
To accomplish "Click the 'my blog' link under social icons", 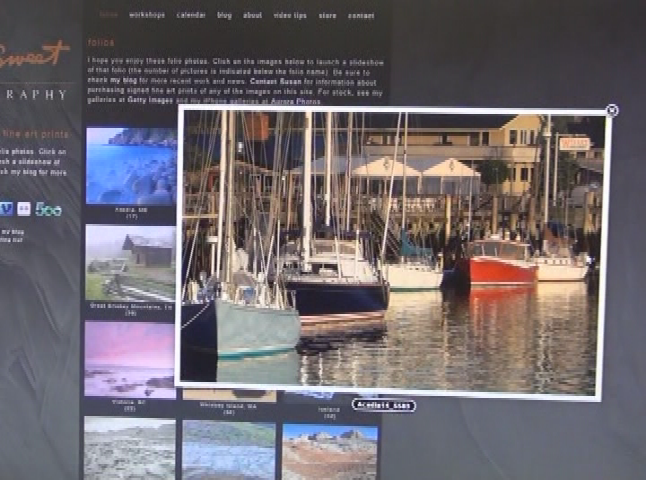I will pyautogui.click(x=13, y=232).
